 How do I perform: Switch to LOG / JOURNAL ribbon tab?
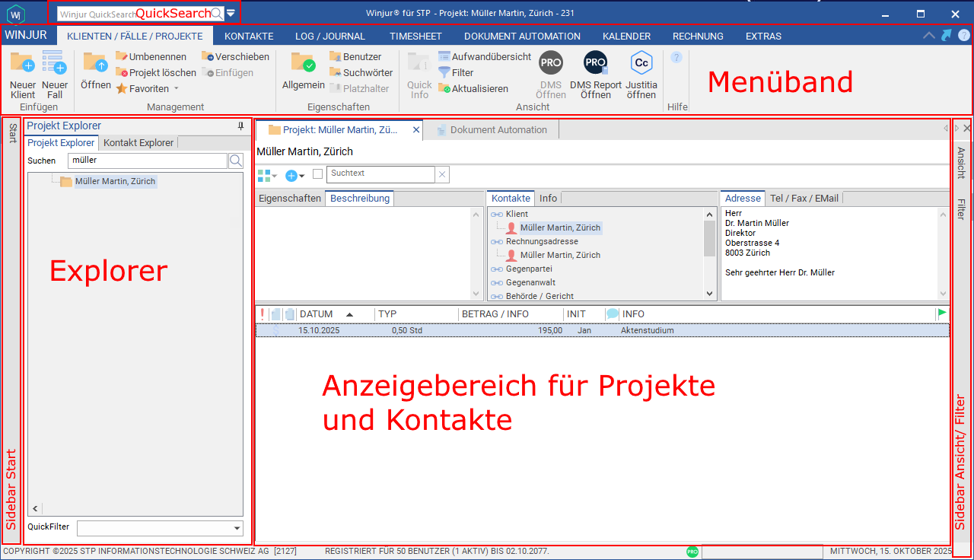point(330,36)
